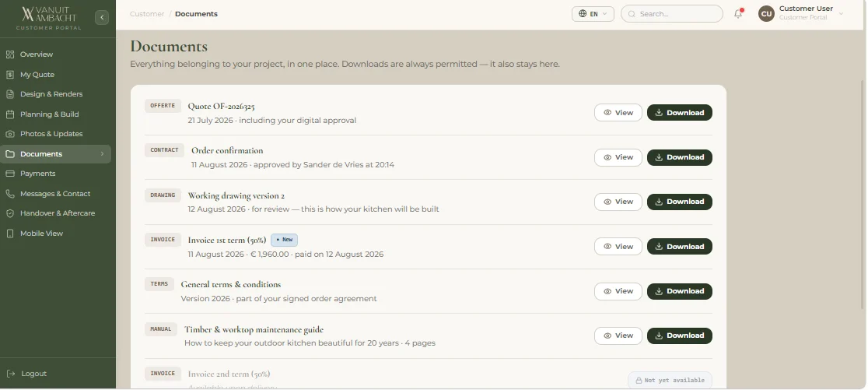868x390 pixels.
Task: Click the CONTRACT tag label
Action: pyautogui.click(x=164, y=150)
